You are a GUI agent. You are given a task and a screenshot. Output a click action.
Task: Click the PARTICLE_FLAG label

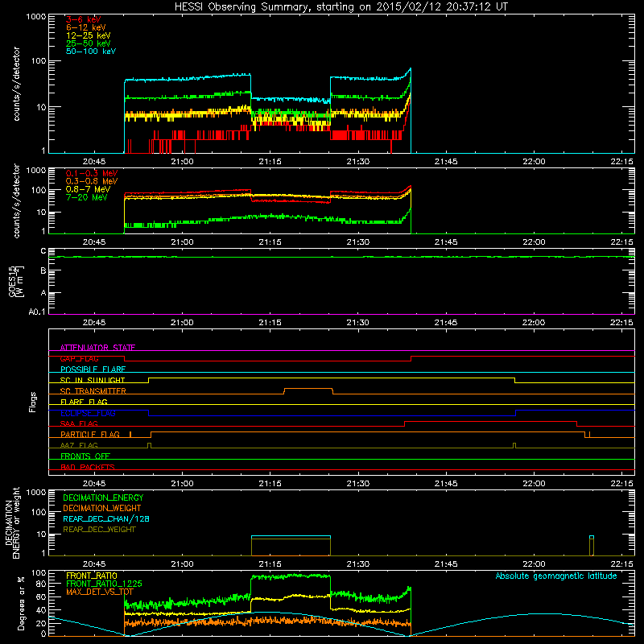click(x=90, y=435)
